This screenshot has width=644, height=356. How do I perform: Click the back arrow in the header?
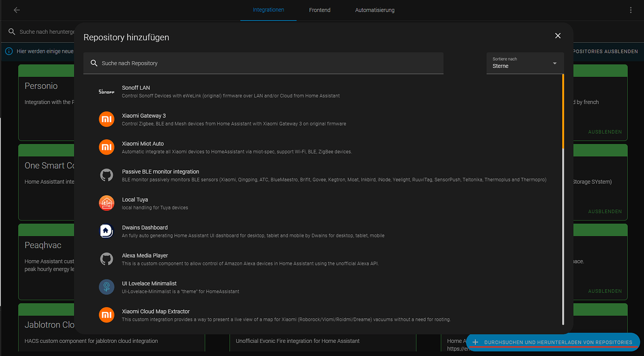(17, 10)
